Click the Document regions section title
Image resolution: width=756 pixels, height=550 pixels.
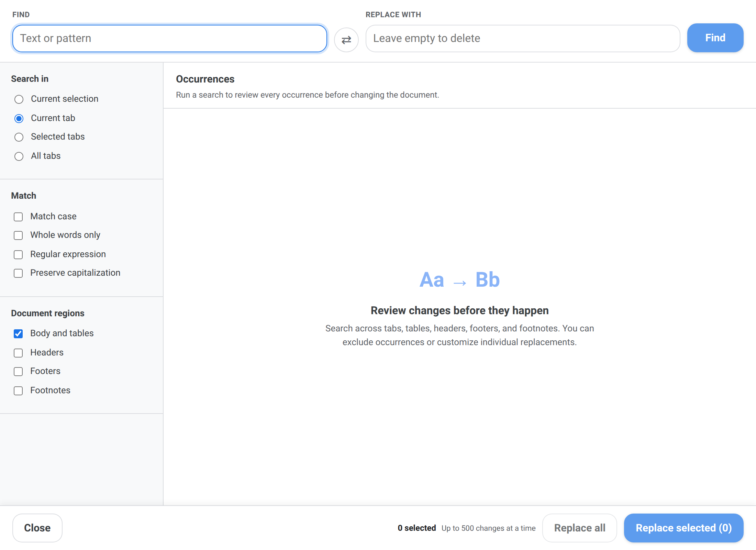47,313
